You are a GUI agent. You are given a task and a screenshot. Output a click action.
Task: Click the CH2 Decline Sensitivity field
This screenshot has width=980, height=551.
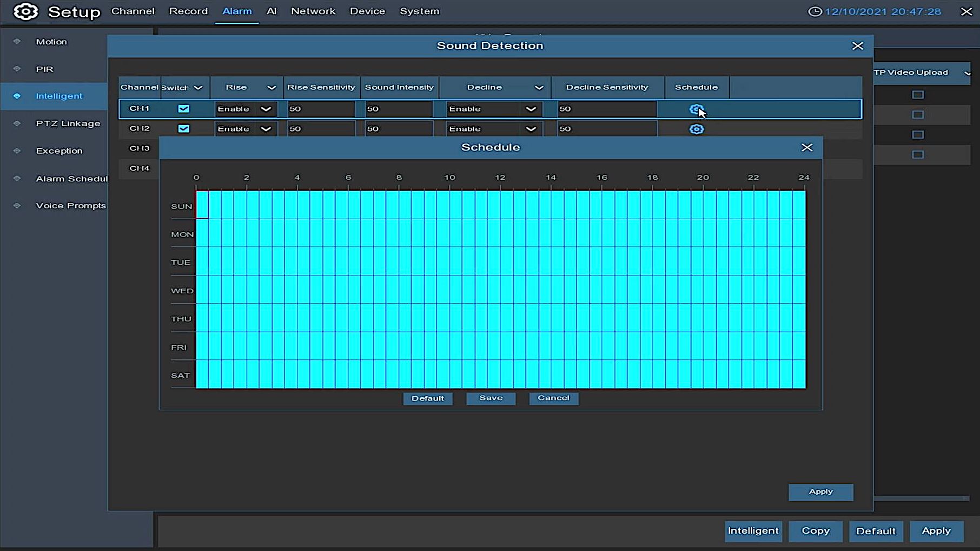coord(607,129)
